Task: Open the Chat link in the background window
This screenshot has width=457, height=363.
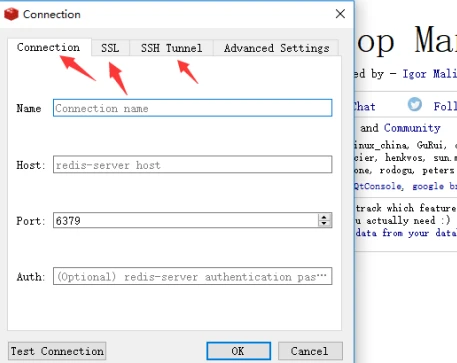Action: 365,107
